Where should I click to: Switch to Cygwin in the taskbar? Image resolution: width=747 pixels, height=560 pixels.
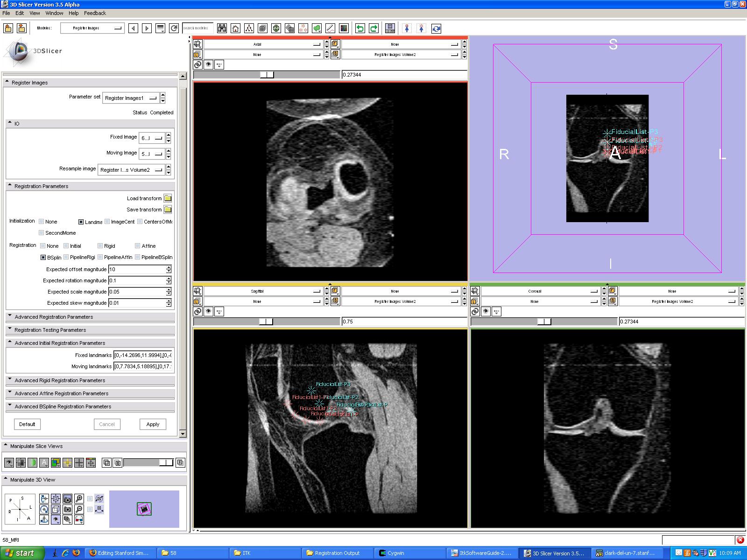click(x=411, y=553)
